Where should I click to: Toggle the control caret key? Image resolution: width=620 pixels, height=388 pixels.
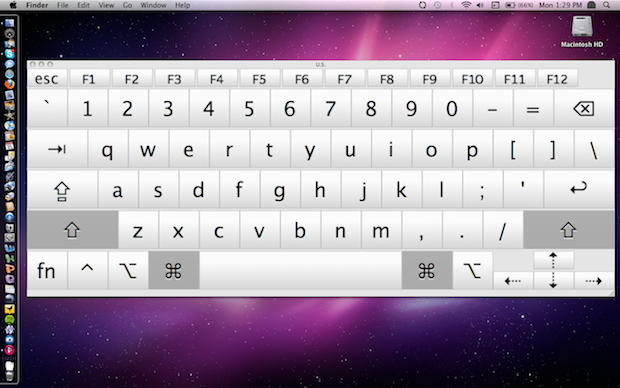87,270
